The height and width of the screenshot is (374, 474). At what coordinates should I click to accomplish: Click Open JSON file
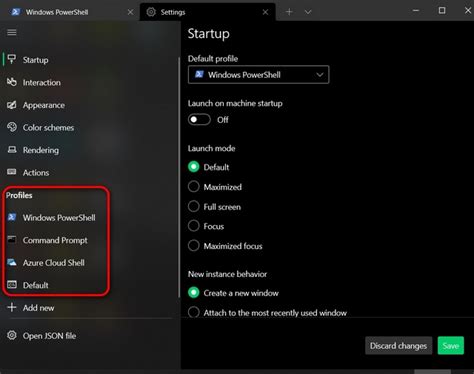point(90,335)
